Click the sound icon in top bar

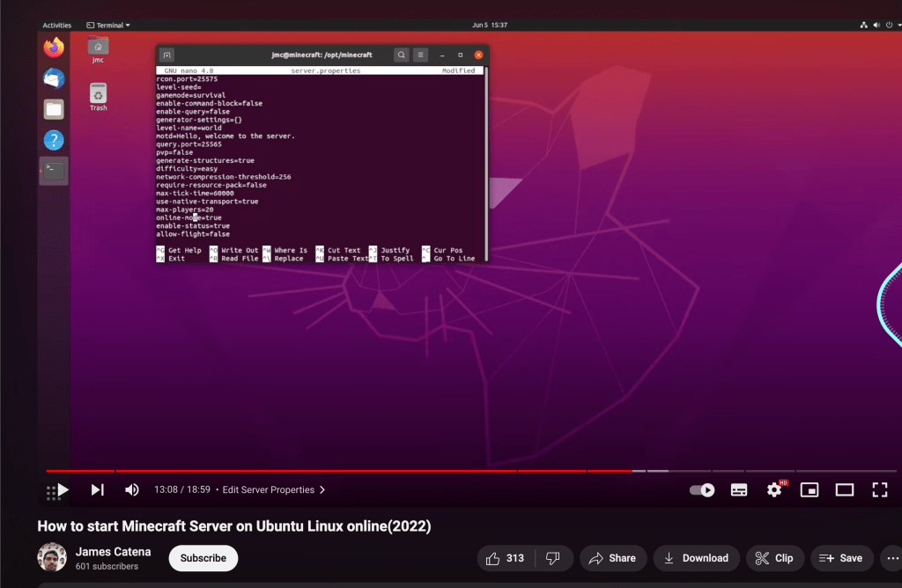click(876, 26)
